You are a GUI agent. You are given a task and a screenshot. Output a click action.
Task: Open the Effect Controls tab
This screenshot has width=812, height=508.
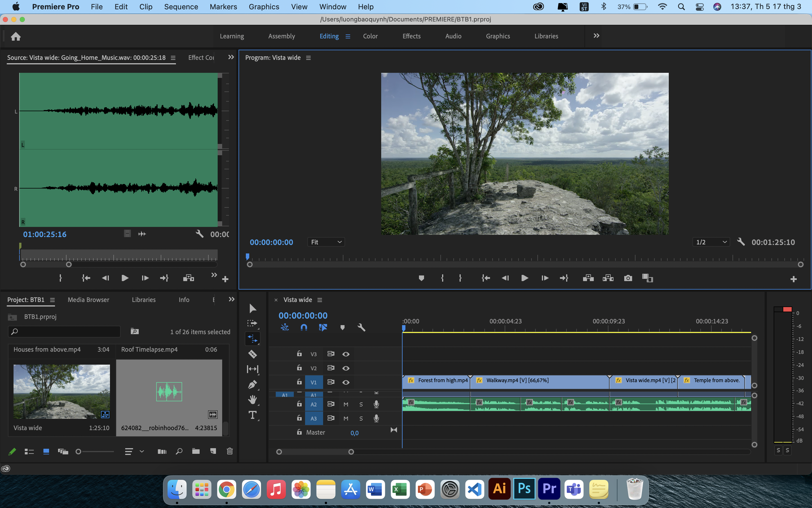pos(201,58)
